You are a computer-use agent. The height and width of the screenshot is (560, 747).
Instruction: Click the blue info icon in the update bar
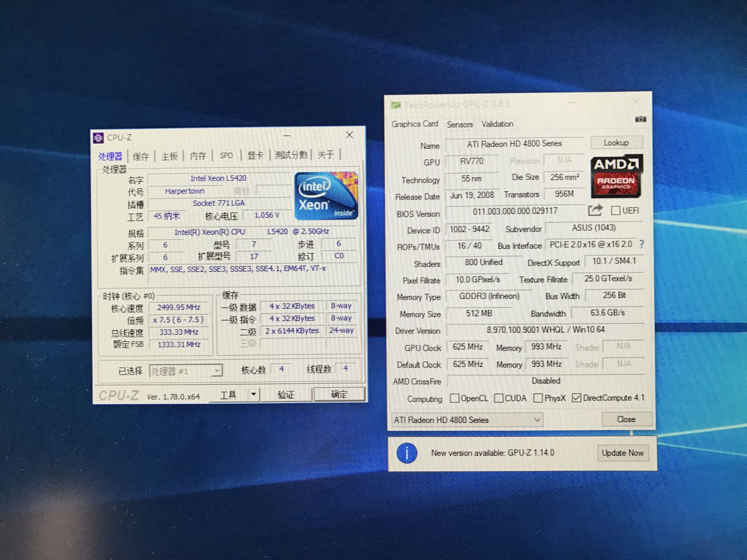407,453
